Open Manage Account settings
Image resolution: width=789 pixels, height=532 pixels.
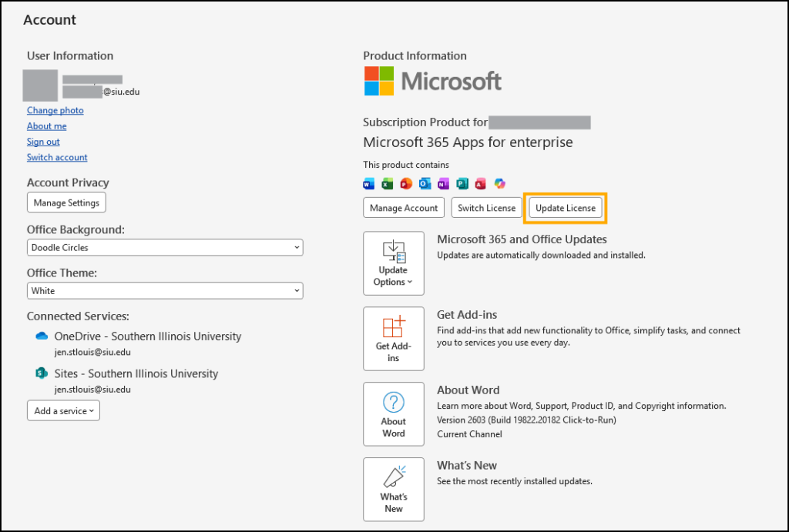coord(403,207)
